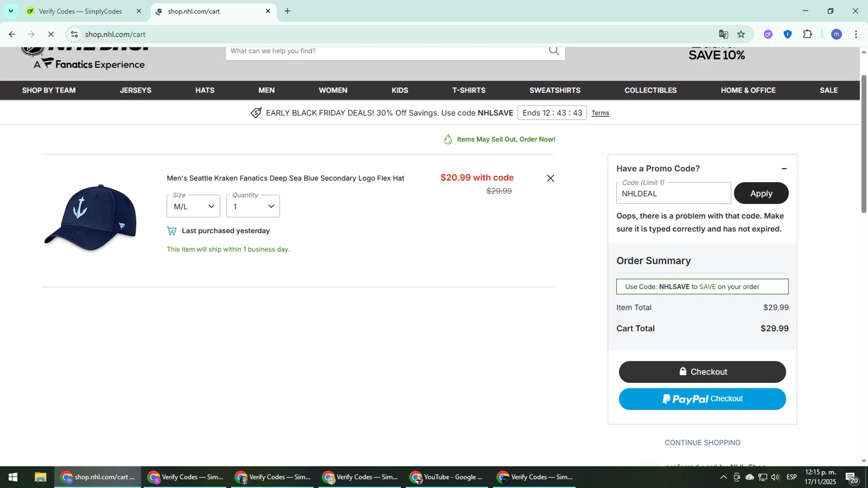Collapse the promo code section minus icon
The height and width of the screenshot is (488, 868).
tap(784, 169)
